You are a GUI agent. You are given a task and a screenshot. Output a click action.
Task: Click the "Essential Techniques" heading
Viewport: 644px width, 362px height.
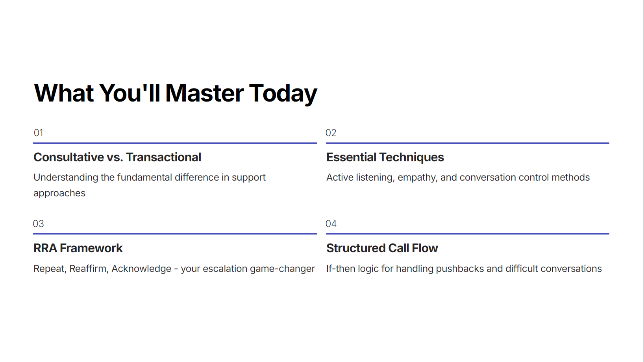coord(385,157)
